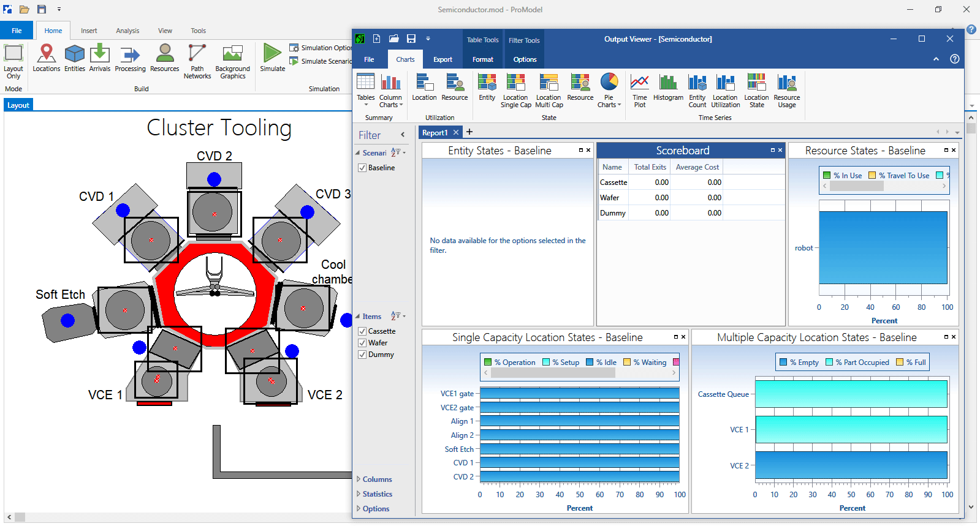The image size is (980, 526).
Task: Collapse the Filter panel with arrow
Action: (x=403, y=135)
